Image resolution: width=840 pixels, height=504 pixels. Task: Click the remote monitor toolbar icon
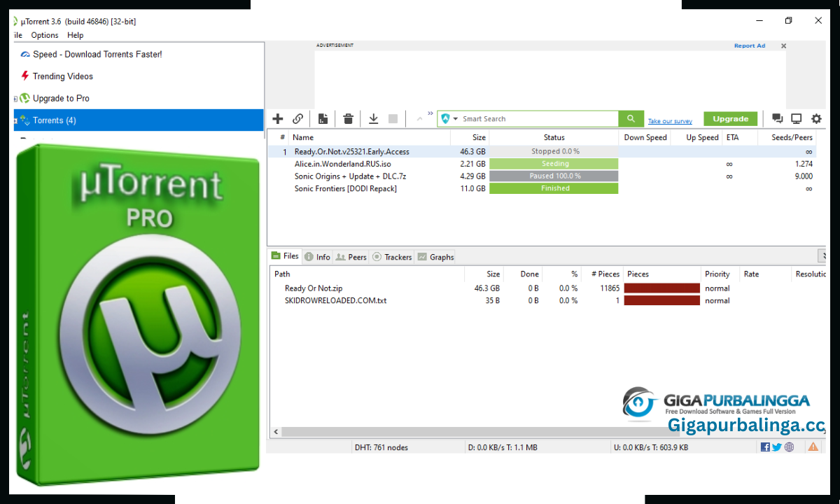point(796,119)
